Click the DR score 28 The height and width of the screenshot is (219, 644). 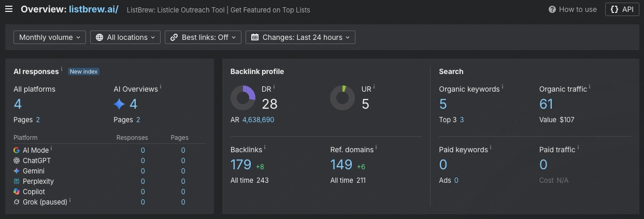(x=270, y=105)
